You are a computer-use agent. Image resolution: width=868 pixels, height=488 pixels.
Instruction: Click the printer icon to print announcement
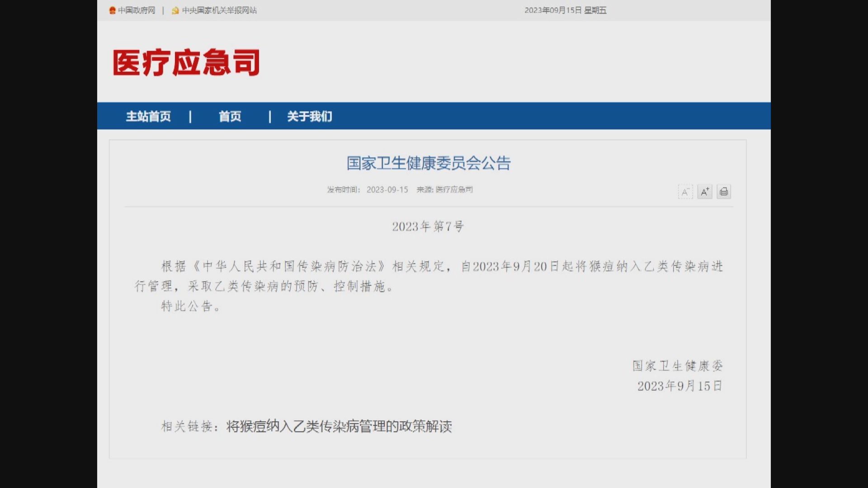723,192
